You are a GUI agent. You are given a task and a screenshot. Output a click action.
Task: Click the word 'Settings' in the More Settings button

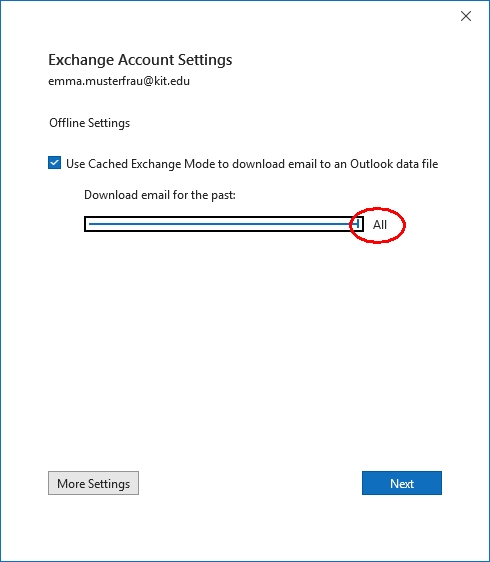109,484
